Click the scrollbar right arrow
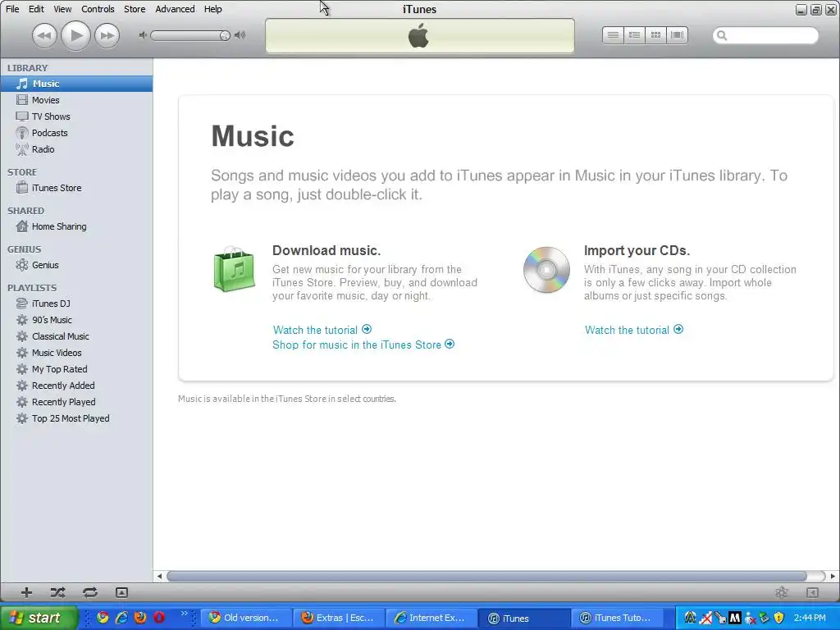Viewport: 840px width, 630px height. click(x=833, y=576)
